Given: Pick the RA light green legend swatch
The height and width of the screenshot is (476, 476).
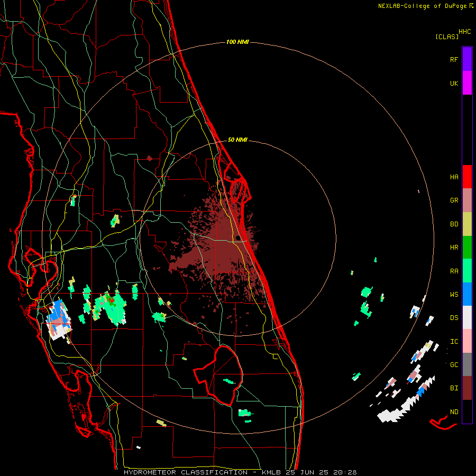Looking at the screenshot, I should point(467,271).
